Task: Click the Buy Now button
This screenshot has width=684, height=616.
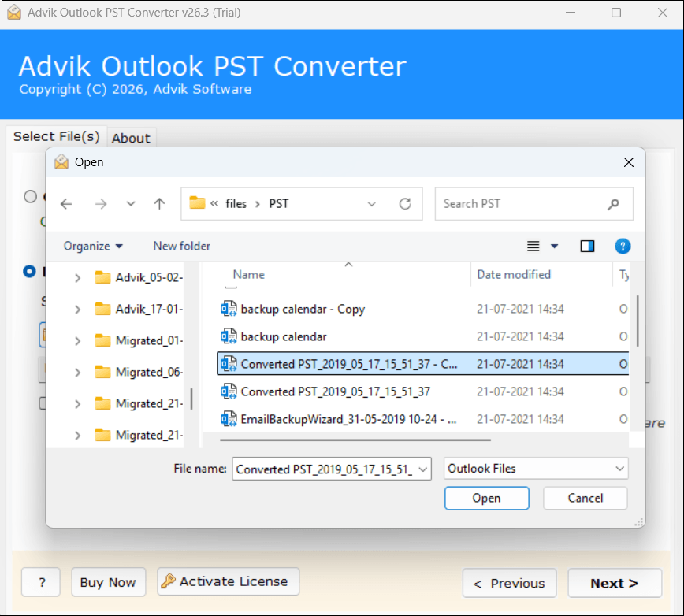Action: [108, 582]
